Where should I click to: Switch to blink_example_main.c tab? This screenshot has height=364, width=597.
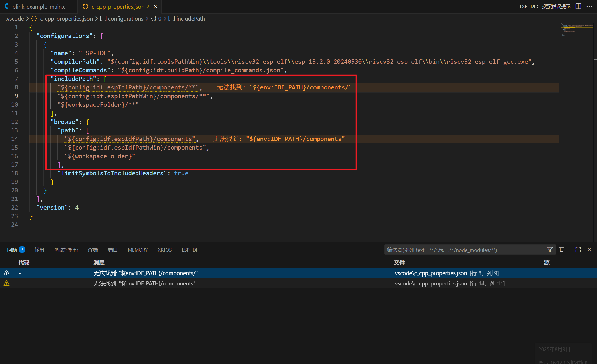click(x=39, y=6)
